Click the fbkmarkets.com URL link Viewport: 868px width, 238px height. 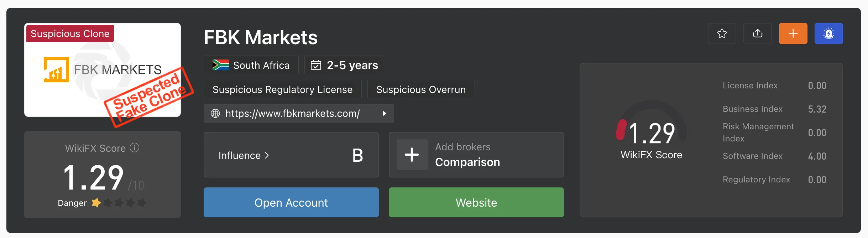point(292,113)
